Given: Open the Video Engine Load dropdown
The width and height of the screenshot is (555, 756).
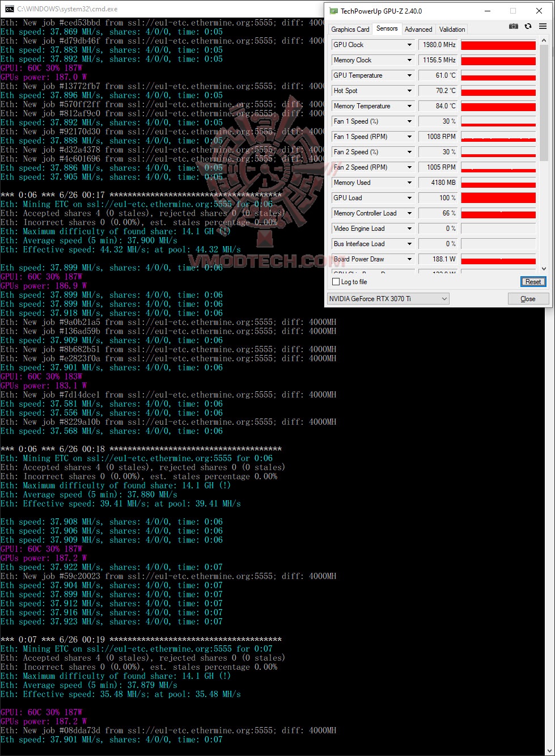Looking at the screenshot, I should [409, 229].
